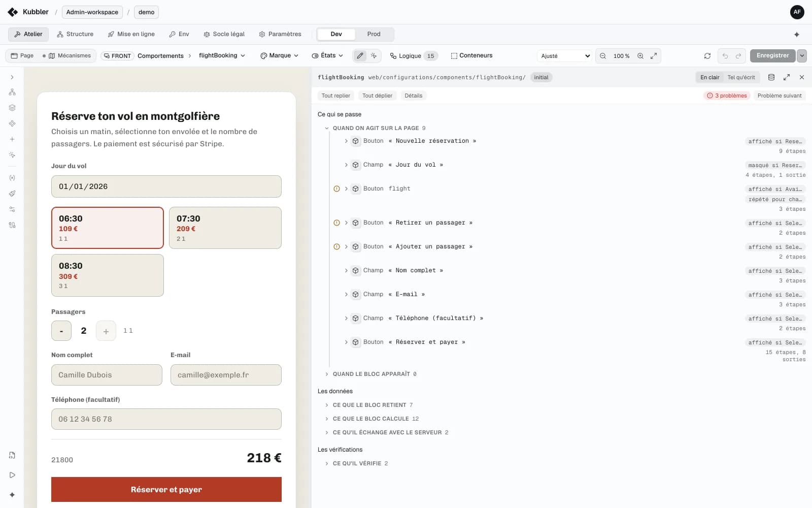Image resolution: width=812 pixels, height=508 pixels.
Task: Click the play icon in left sidebar
Action: point(12,475)
